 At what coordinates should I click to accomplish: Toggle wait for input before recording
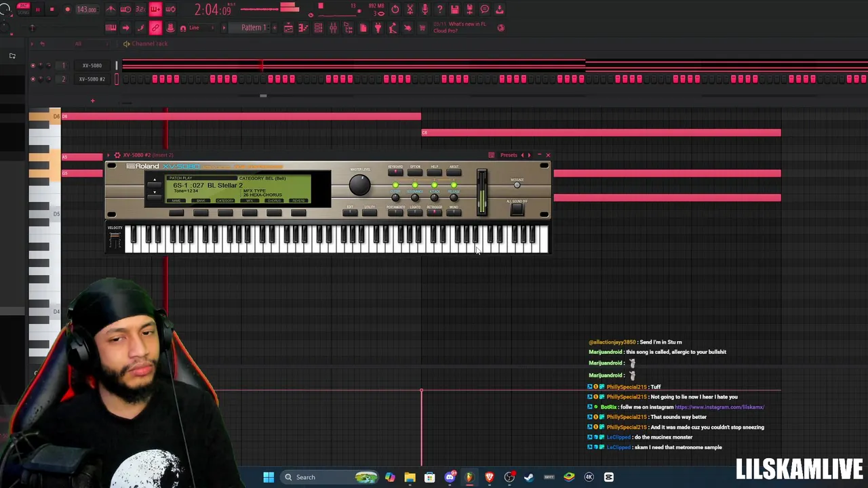pyautogui.click(x=125, y=9)
